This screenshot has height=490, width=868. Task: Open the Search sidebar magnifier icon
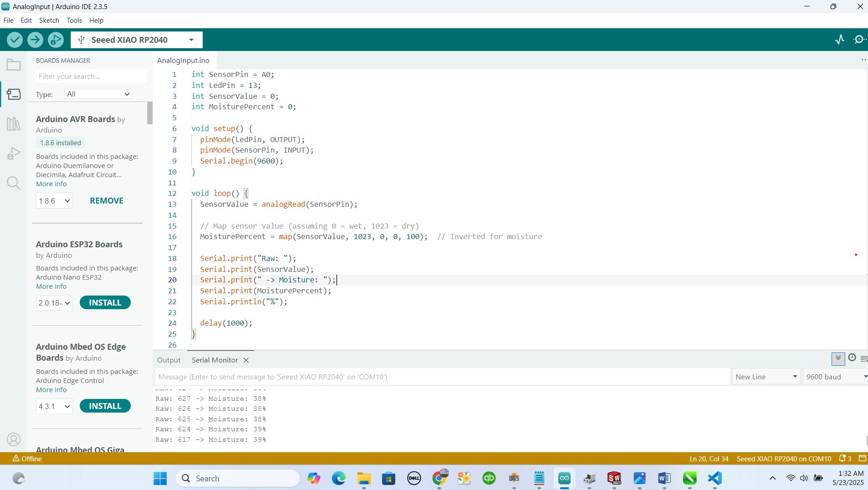14,183
